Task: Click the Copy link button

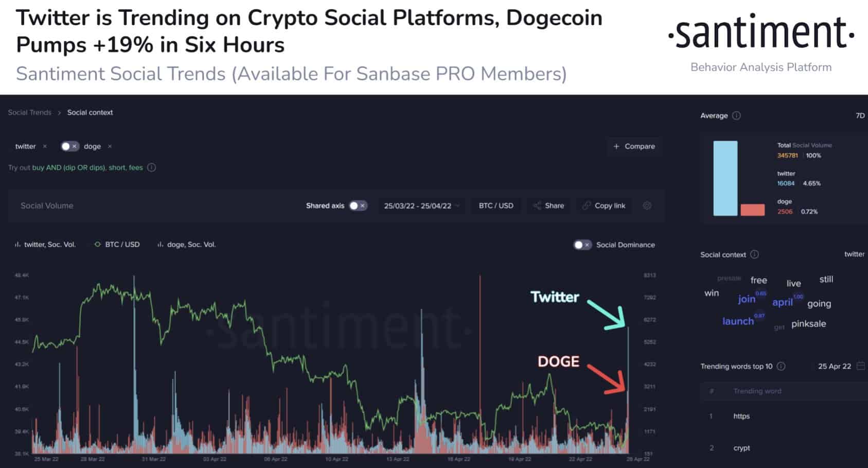Action: point(604,205)
